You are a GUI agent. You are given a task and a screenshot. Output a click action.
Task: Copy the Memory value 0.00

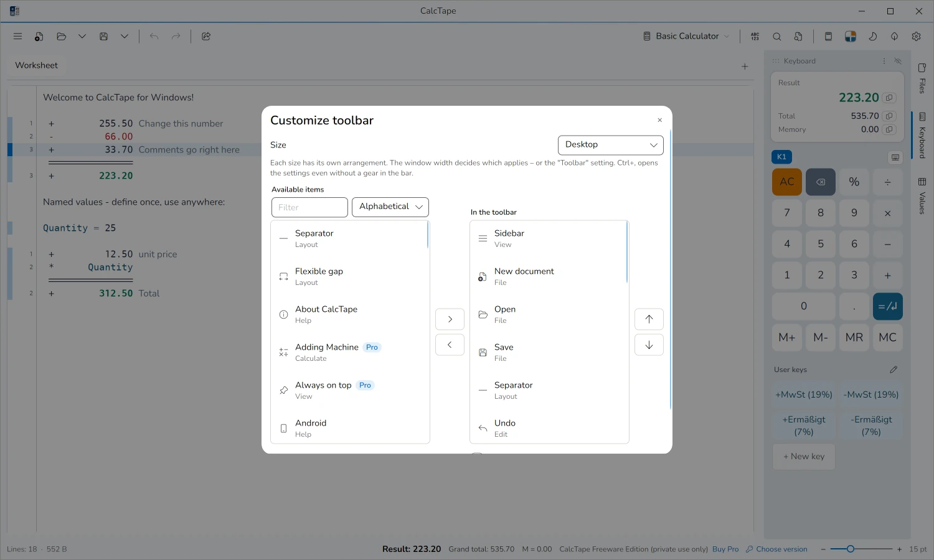click(x=889, y=129)
